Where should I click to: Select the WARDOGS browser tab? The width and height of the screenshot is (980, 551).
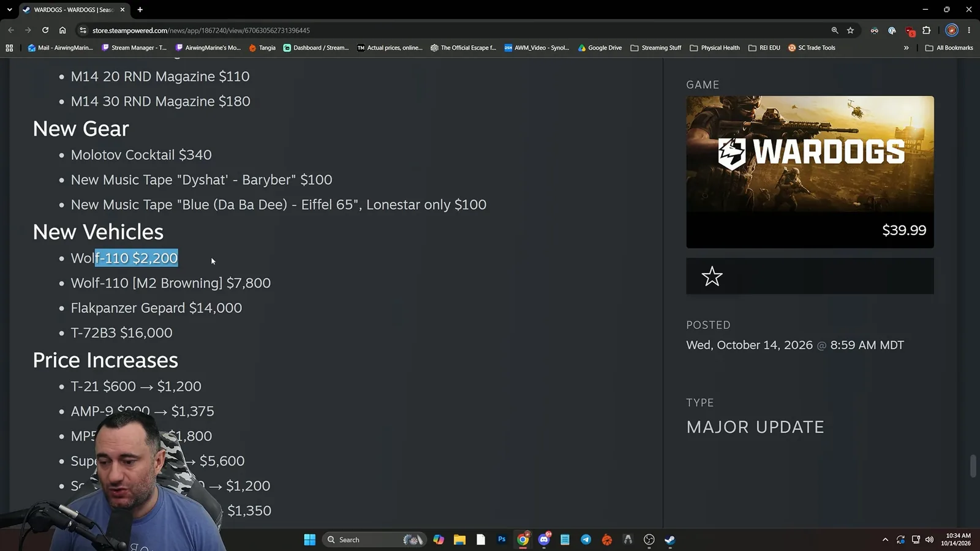(72, 10)
